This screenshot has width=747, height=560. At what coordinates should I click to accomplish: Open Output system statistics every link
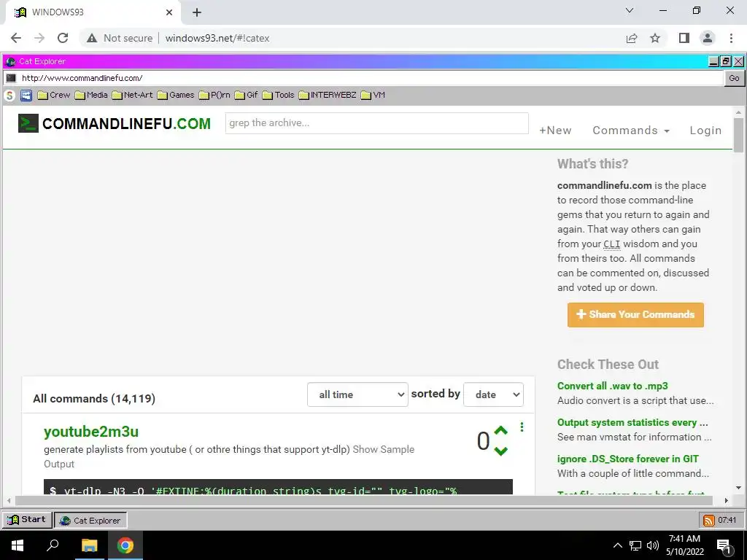632,423
